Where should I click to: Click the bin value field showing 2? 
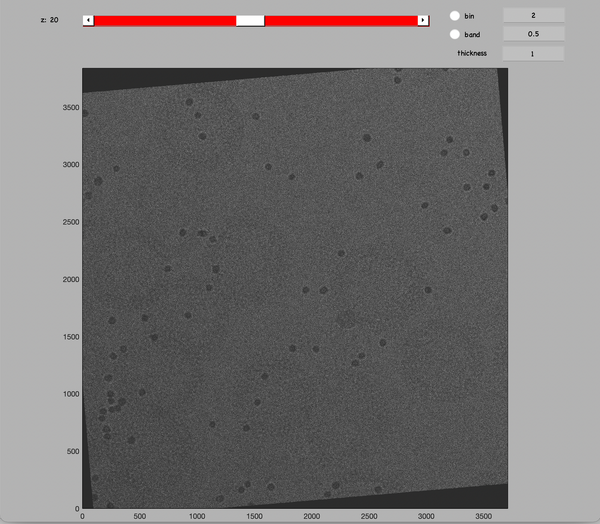tap(533, 16)
